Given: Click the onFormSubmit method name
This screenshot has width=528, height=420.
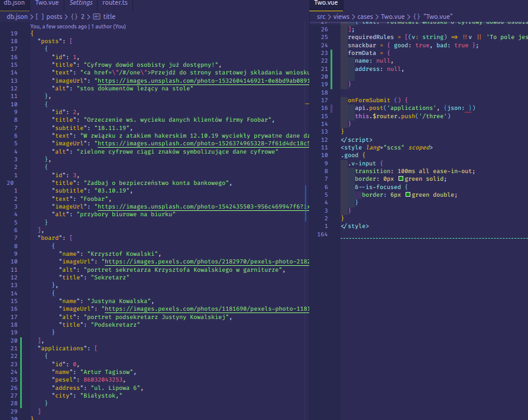Looking at the screenshot, I should click(369, 100).
